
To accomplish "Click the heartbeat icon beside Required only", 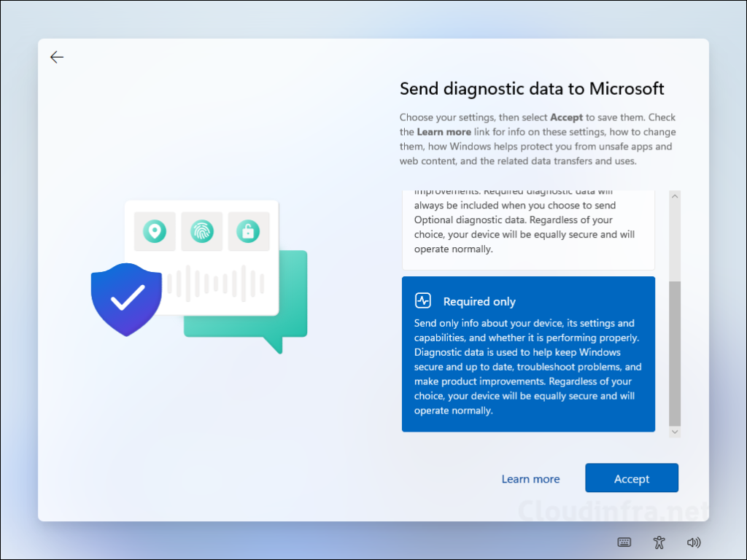I will 423,300.
